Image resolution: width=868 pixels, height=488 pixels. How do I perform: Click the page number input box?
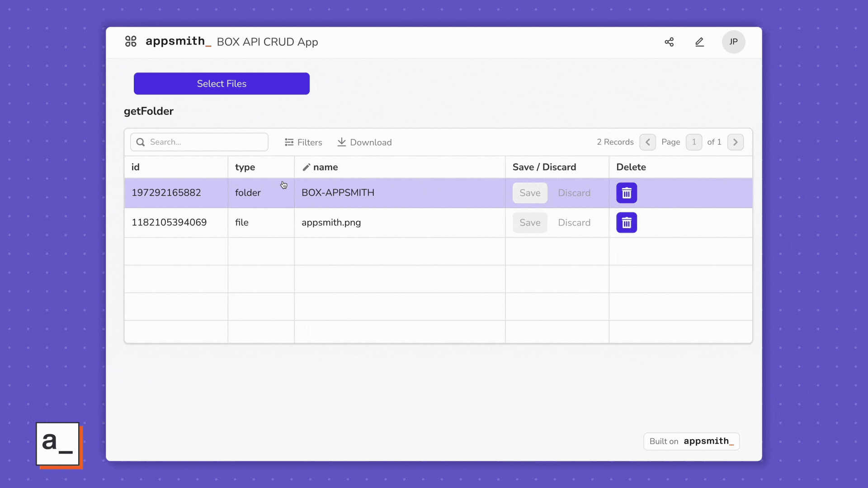pos(694,142)
